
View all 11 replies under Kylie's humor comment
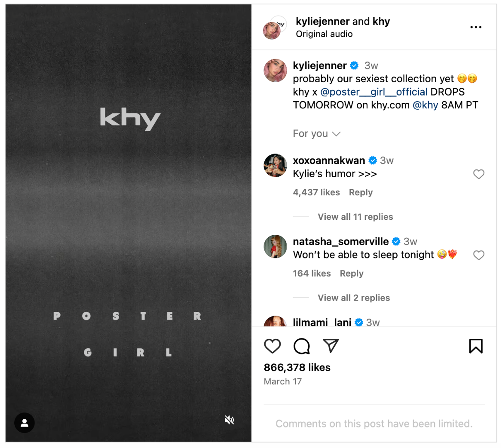[x=355, y=217]
